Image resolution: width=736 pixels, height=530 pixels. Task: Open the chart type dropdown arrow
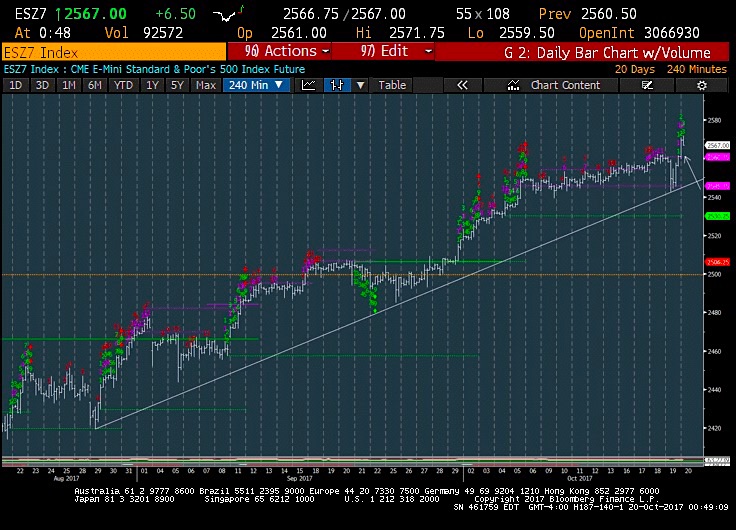[360, 85]
